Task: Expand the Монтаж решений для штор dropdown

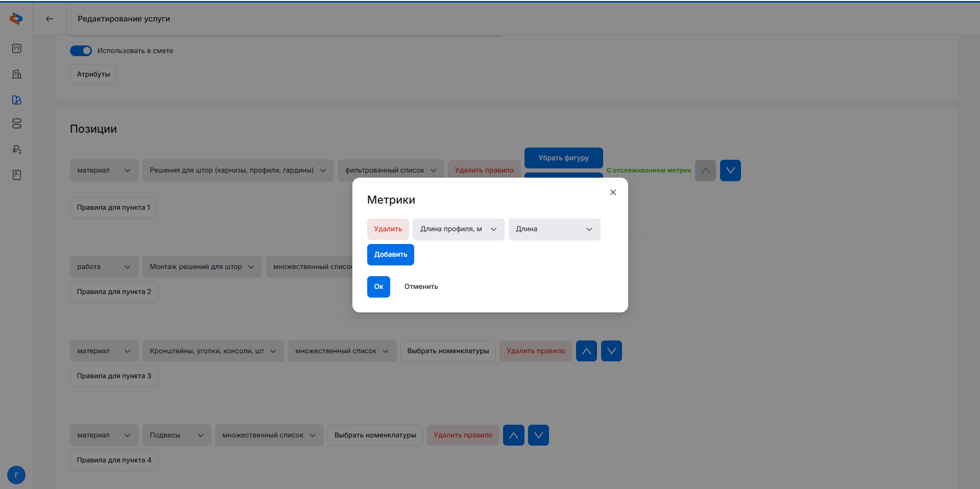Action: (x=202, y=267)
